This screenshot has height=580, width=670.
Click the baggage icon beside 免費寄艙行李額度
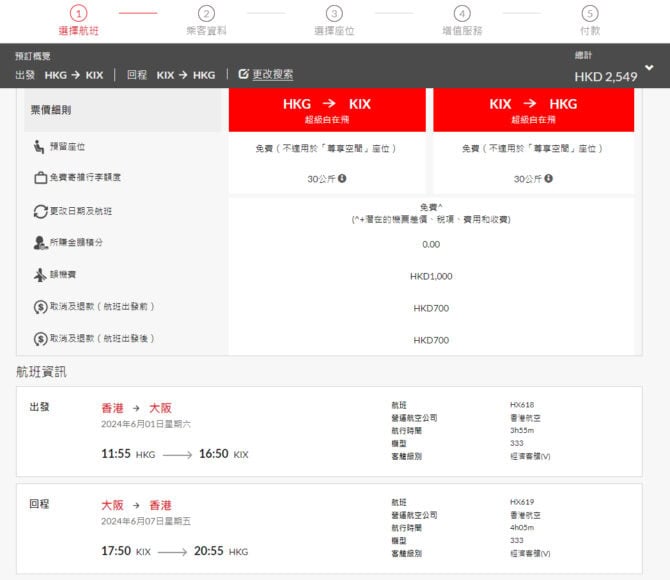click(40, 178)
